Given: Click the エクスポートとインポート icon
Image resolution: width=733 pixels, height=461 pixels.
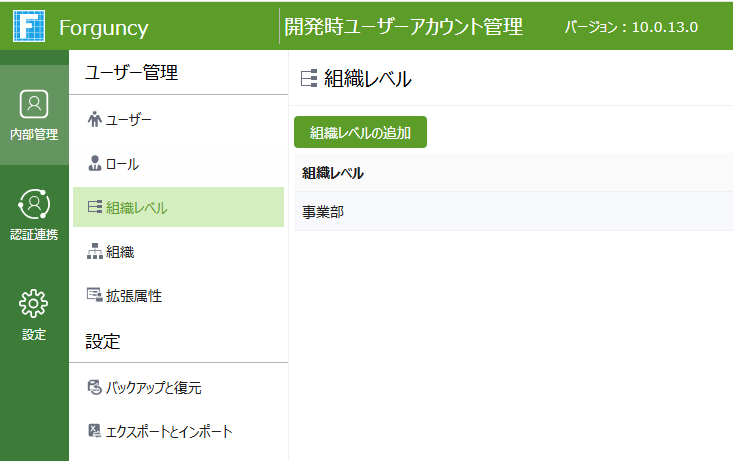Looking at the screenshot, I should [95, 432].
